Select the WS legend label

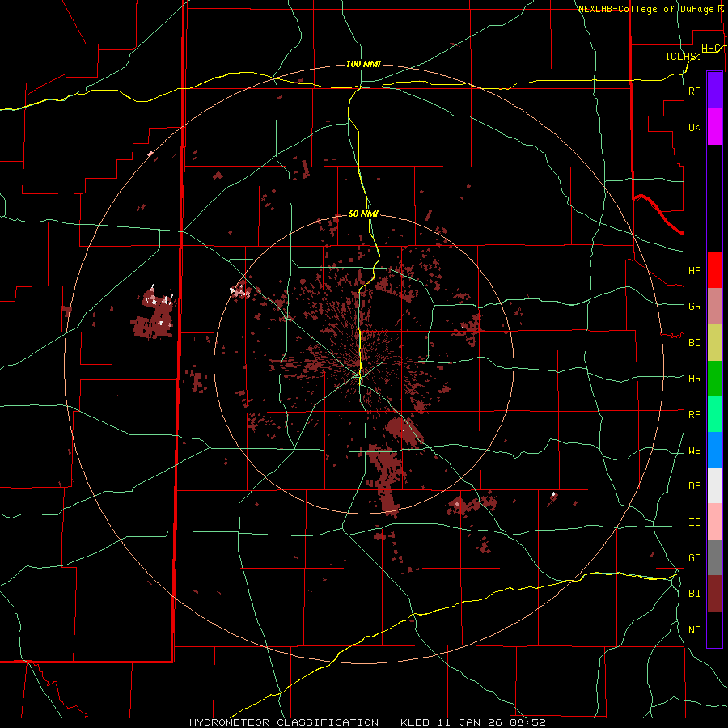tap(695, 451)
